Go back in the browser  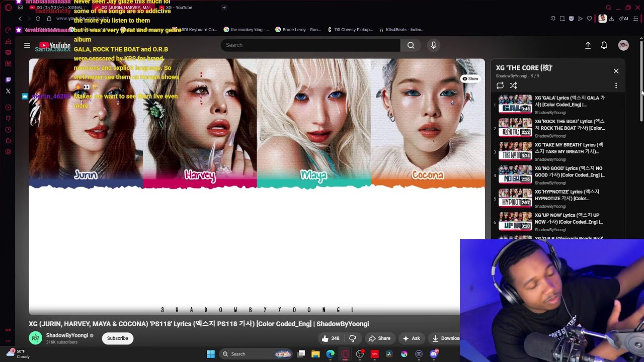click(x=20, y=19)
